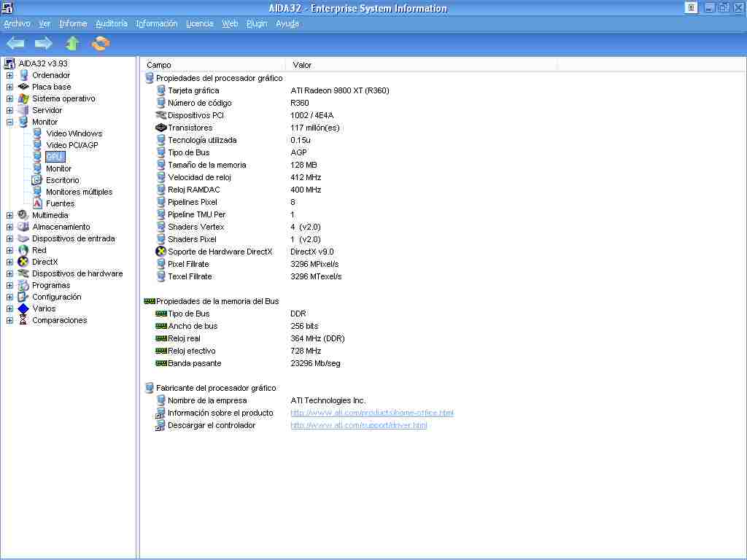Click the Pixel Fillrate row
This screenshot has width=747, height=560.
tap(247, 264)
